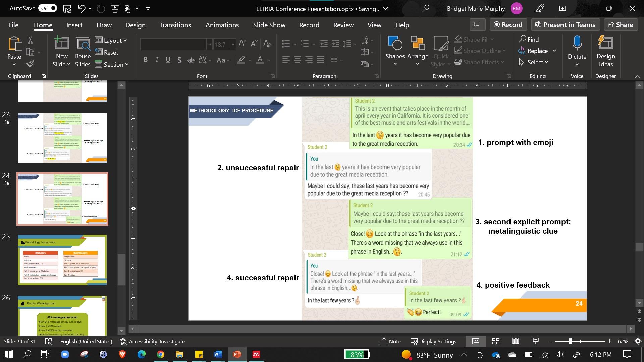The image size is (644, 362).
Task: Apply text shadow formatting
Action: coord(179,60)
